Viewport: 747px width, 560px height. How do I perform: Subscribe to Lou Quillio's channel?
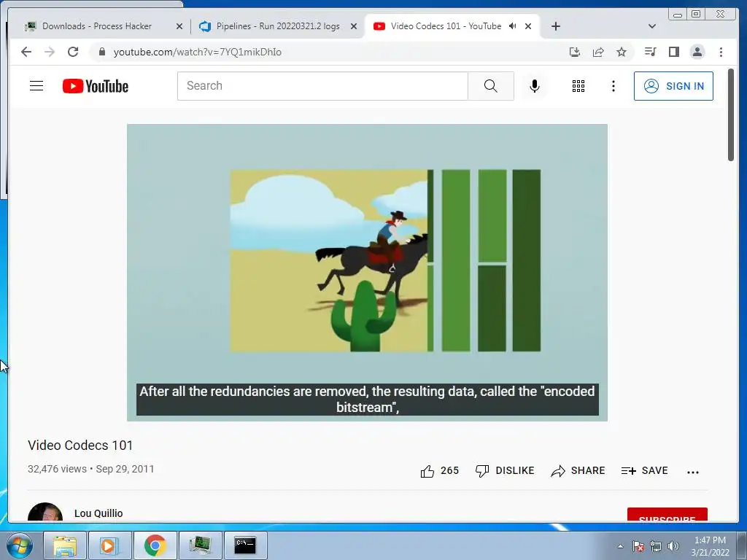coord(667,515)
